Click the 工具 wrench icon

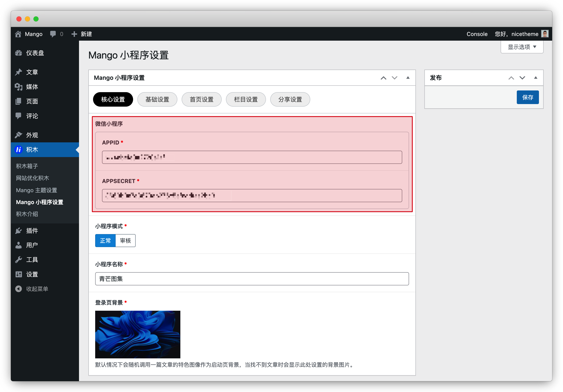19,260
